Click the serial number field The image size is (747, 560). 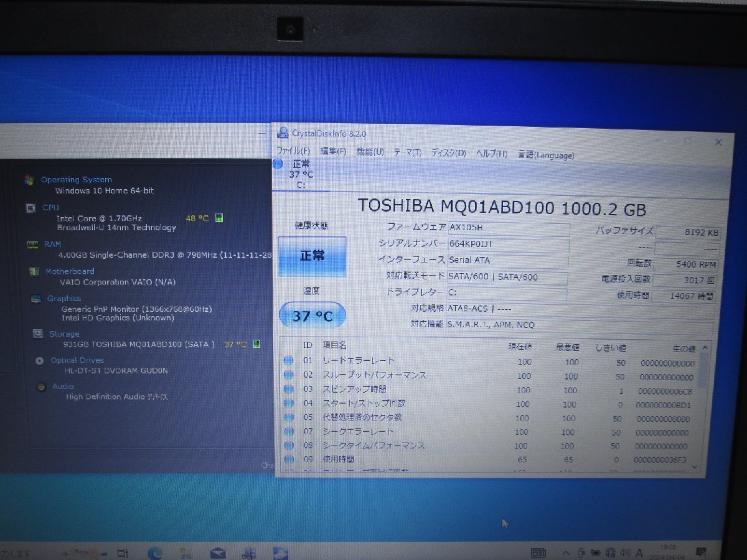coord(508,244)
